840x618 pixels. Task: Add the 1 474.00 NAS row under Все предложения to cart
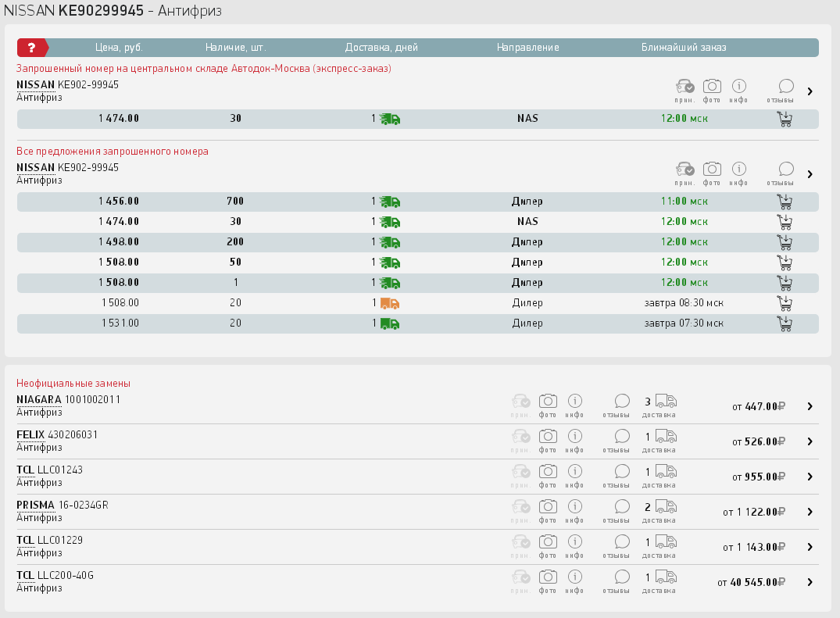[x=785, y=222]
